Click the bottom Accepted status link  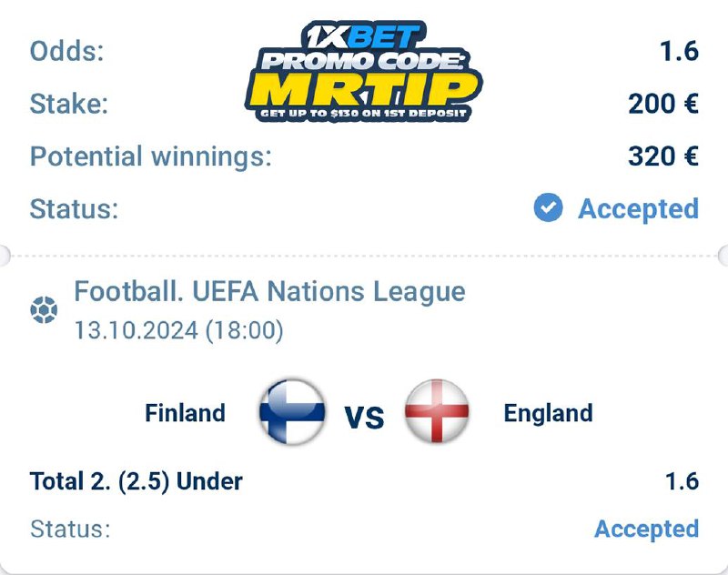646,529
